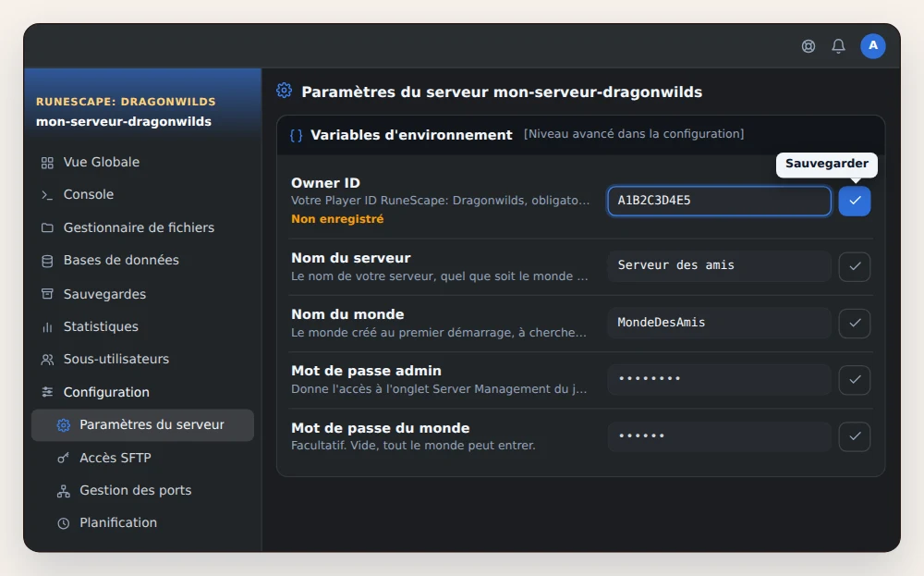Click the Owner ID description text

point(440,201)
